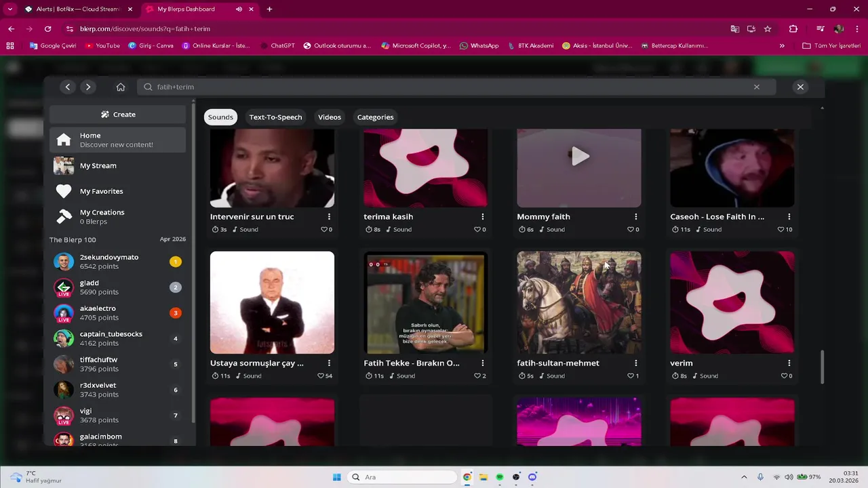Like the Ustaya sormuşlar çay sound
868x488 pixels.
(x=321, y=376)
